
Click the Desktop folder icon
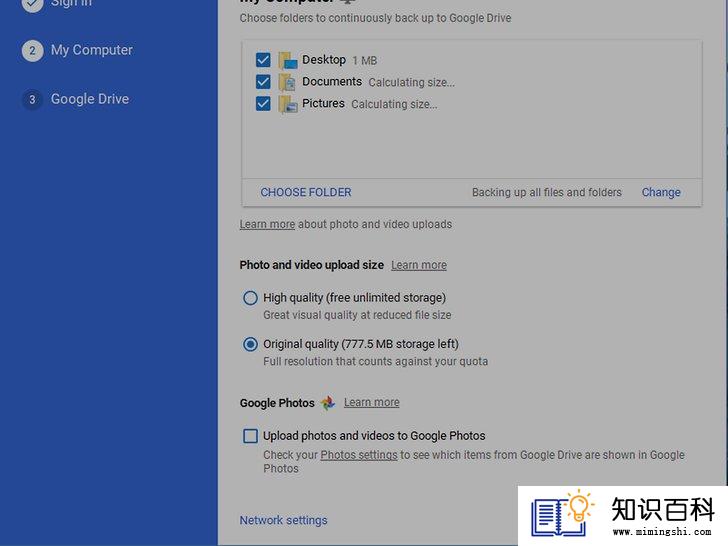click(x=287, y=60)
